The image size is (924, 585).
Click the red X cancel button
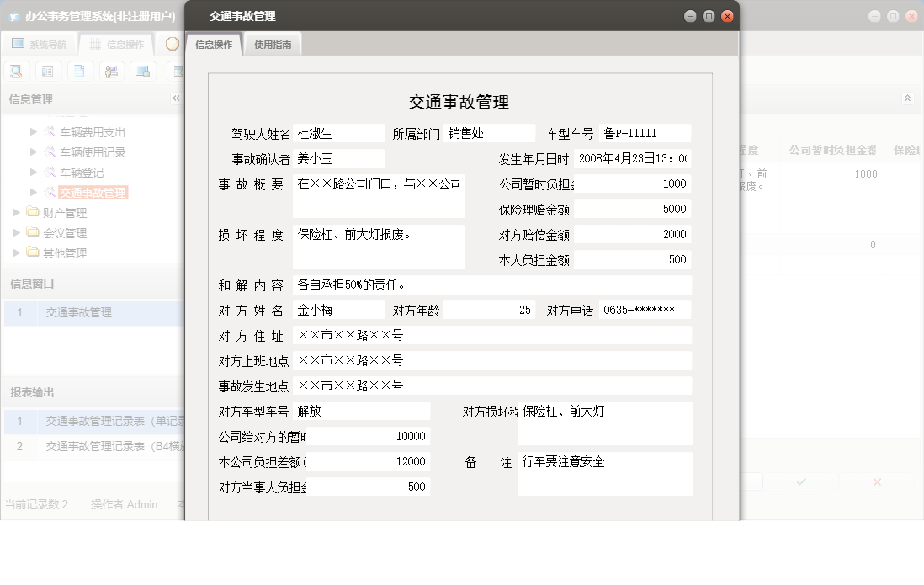pos(879,483)
